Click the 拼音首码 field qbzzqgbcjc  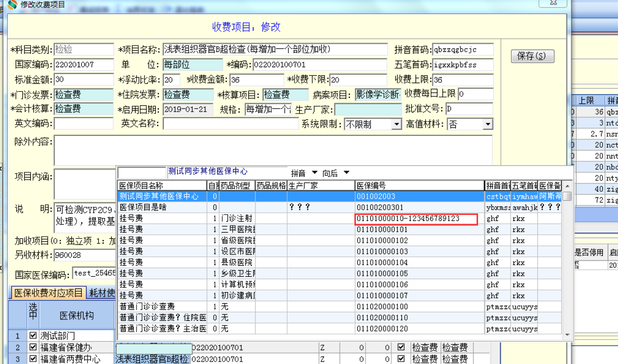[462, 49]
